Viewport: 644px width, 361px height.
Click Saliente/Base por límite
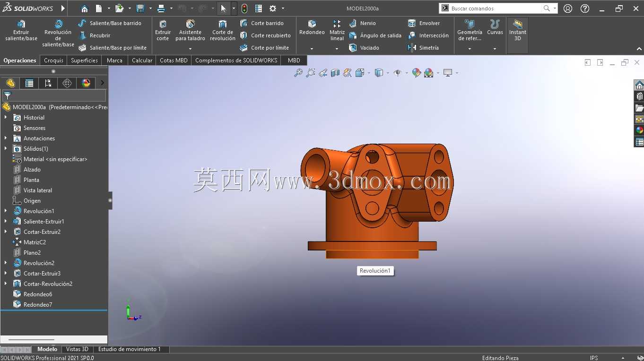(112, 48)
